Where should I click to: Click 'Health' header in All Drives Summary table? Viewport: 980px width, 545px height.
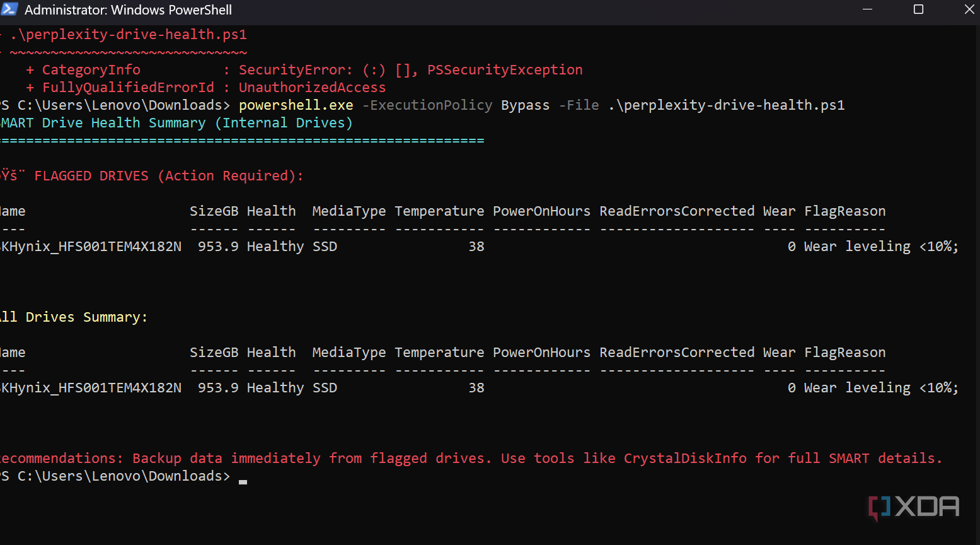tap(271, 353)
